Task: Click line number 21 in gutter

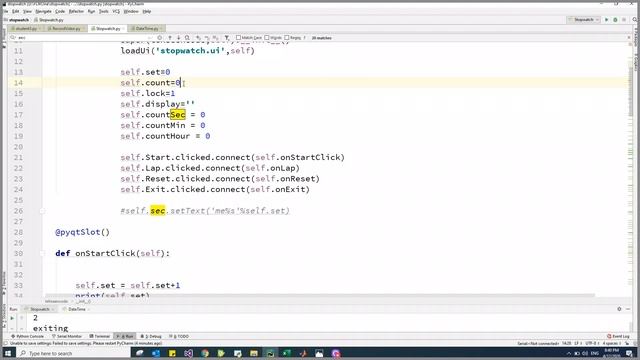Action: 18,158
